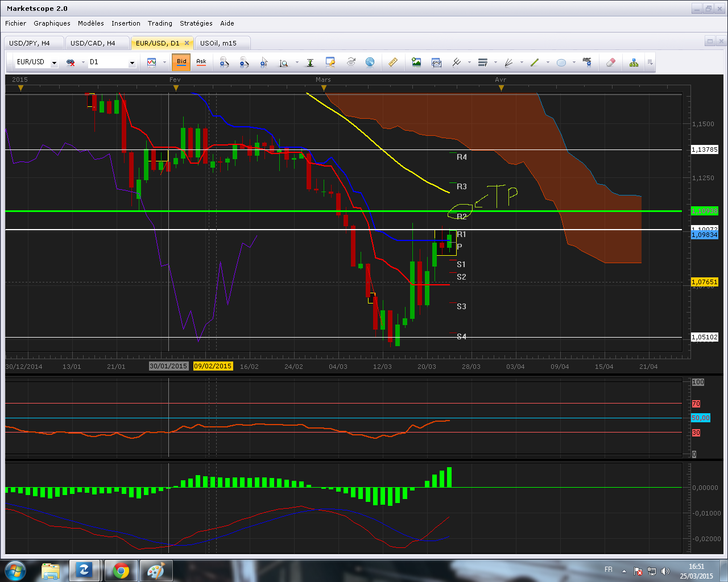Open the Graphiques menu
Viewport: 728px width, 582px height.
[52, 23]
